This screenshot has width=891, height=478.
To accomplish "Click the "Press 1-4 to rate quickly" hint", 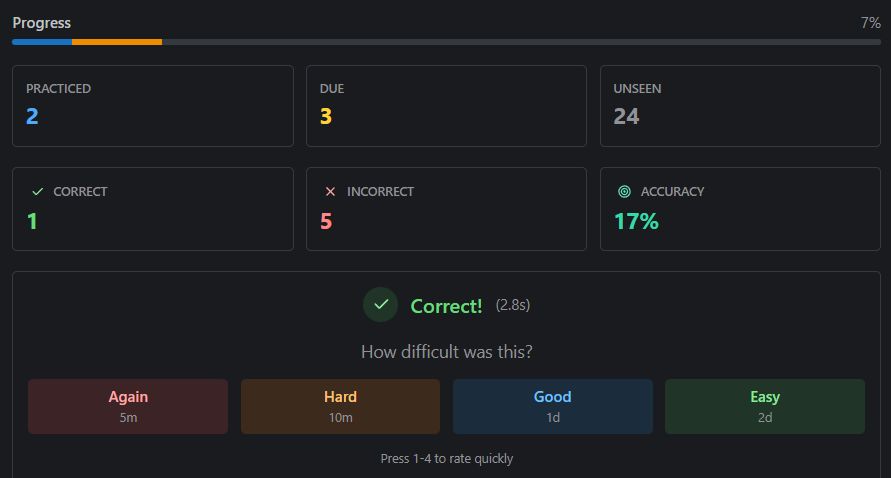I will click(446, 459).
